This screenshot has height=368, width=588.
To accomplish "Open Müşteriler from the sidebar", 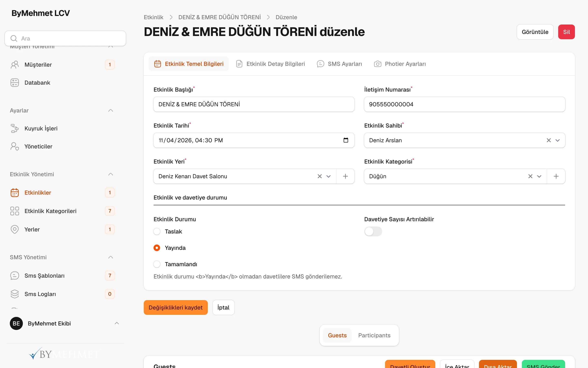I will (x=62, y=64).
